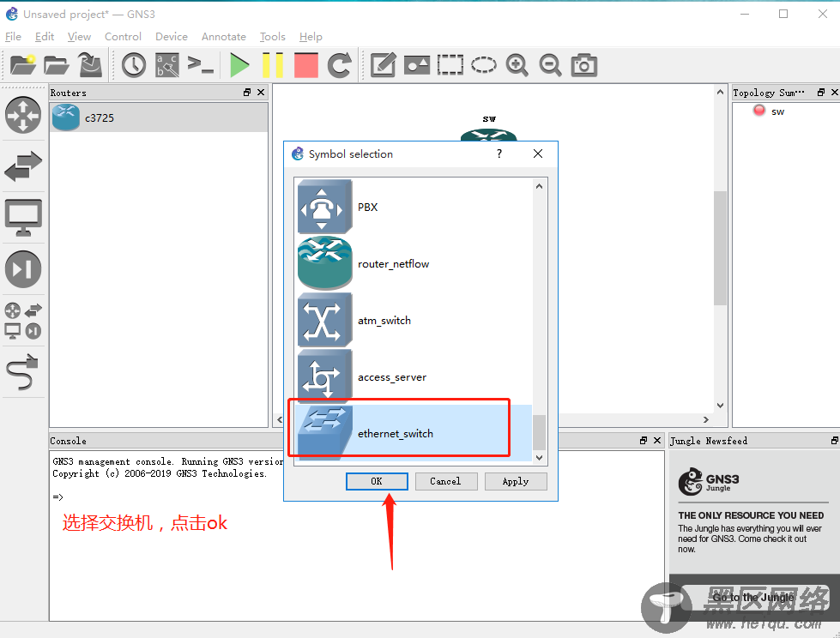
Task: Browse switches in device sidebar
Action: (23, 166)
